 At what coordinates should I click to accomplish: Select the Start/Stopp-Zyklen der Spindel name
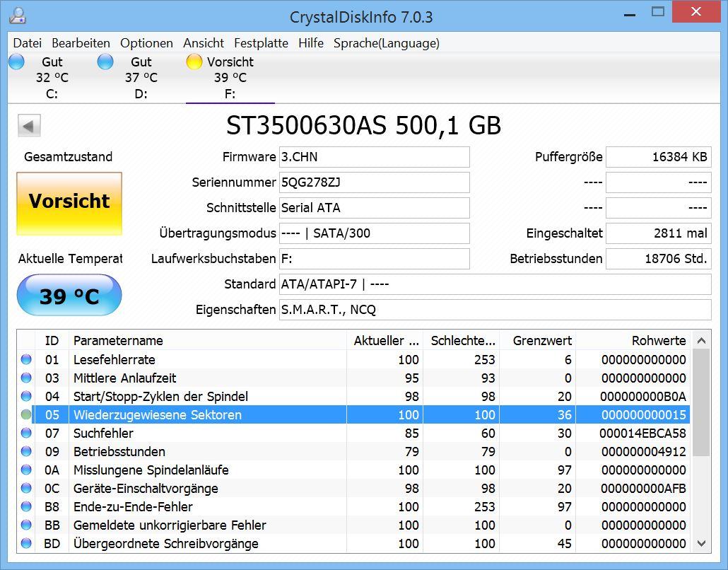(x=160, y=396)
